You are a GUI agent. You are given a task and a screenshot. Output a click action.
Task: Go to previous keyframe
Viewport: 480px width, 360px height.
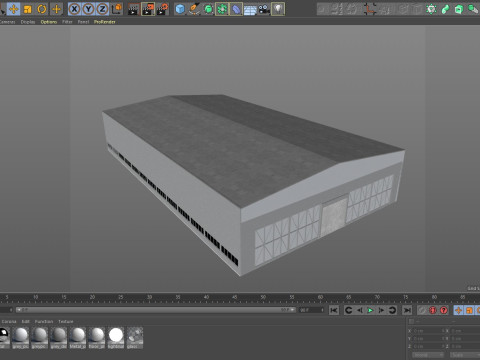[348, 310]
